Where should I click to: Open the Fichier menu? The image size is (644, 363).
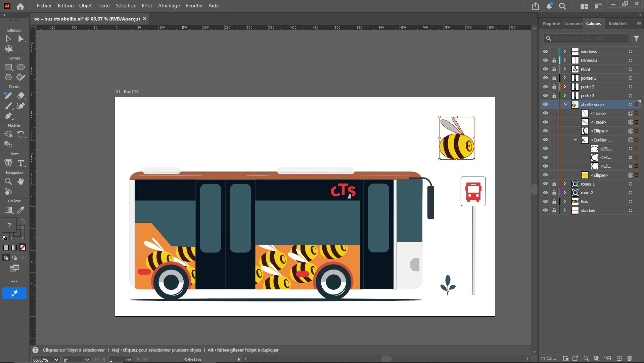(x=44, y=6)
